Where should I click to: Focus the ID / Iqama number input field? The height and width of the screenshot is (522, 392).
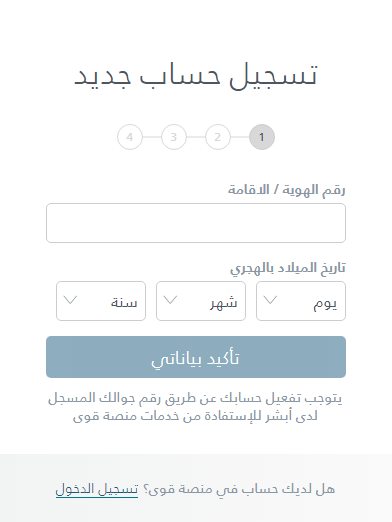tap(196, 223)
